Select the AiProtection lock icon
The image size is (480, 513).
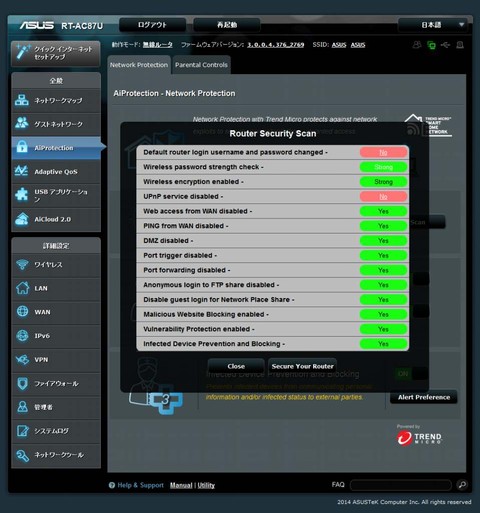[x=22, y=147]
